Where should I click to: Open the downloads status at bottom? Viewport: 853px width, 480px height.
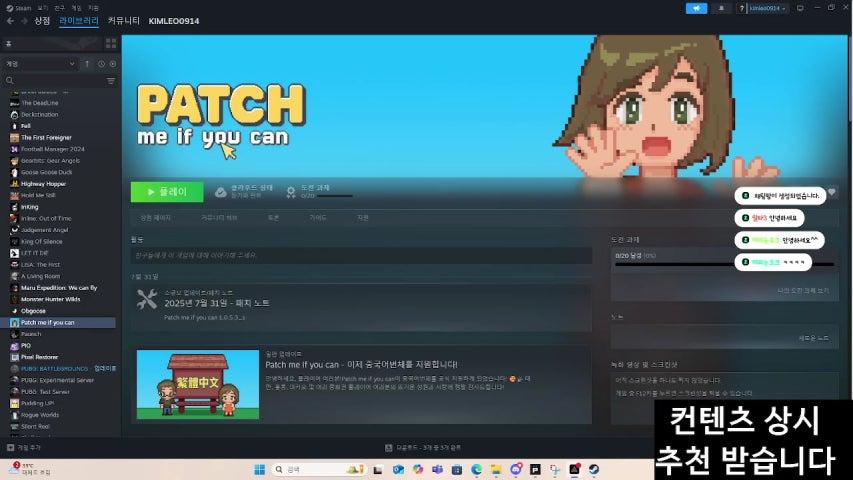coord(423,447)
